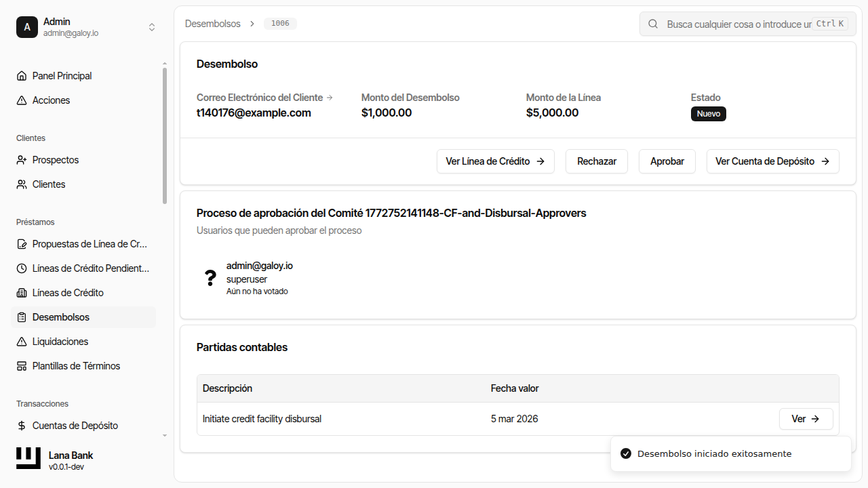The height and width of the screenshot is (488, 868).
Task: Click the Panel Principal home icon
Action: click(22, 76)
